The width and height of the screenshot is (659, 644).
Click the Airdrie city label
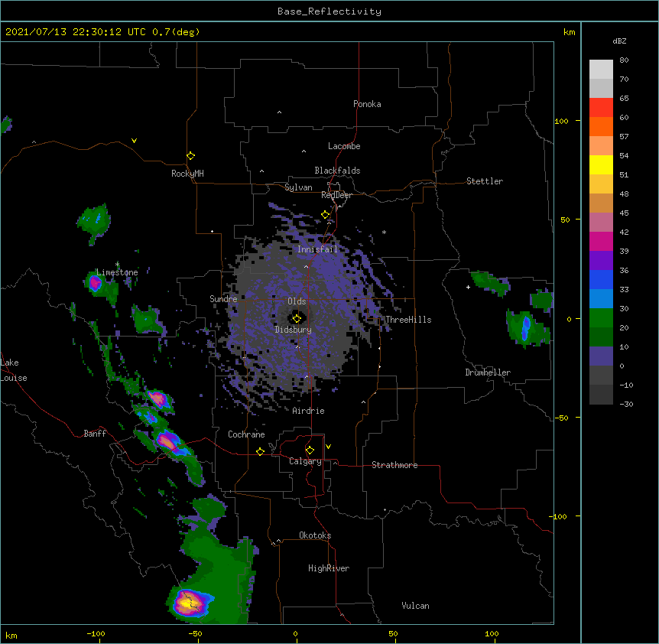[x=308, y=411]
